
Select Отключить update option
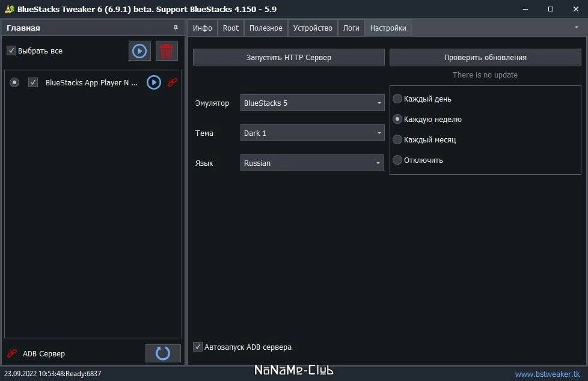click(397, 160)
